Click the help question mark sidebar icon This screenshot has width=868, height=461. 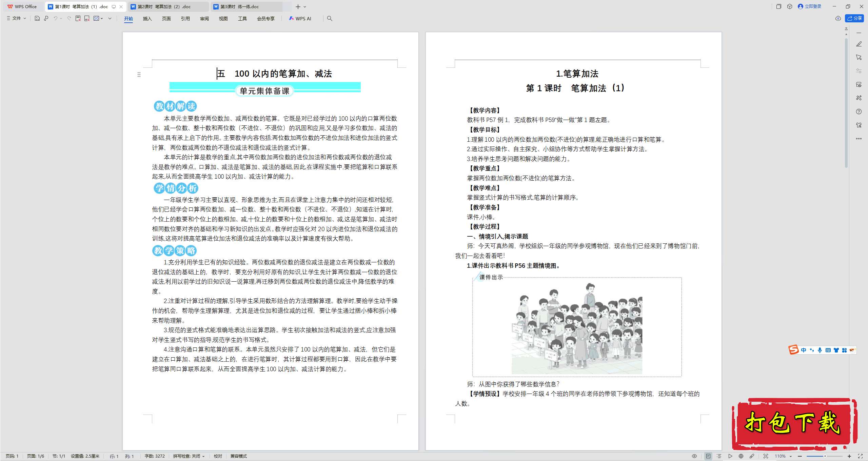click(x=859, y=112)
